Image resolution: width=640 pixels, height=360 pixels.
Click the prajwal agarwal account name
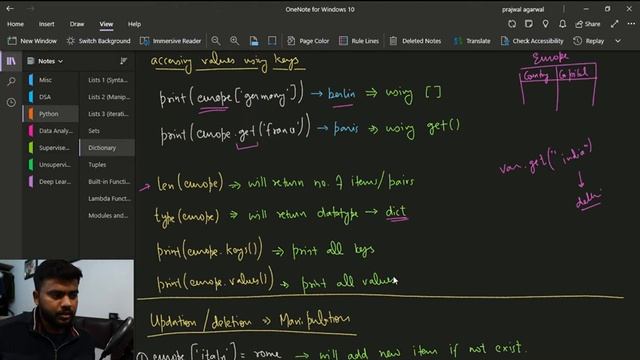click(x=523, y=9)
